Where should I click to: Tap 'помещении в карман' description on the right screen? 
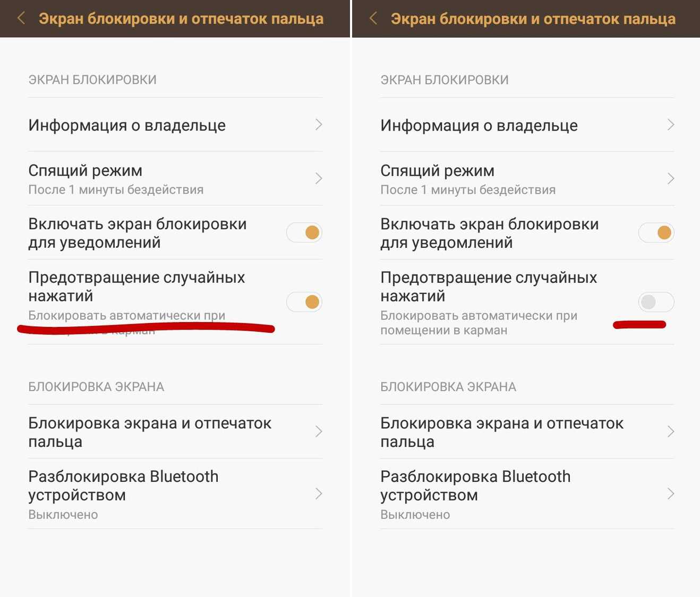tap(444, 330)
